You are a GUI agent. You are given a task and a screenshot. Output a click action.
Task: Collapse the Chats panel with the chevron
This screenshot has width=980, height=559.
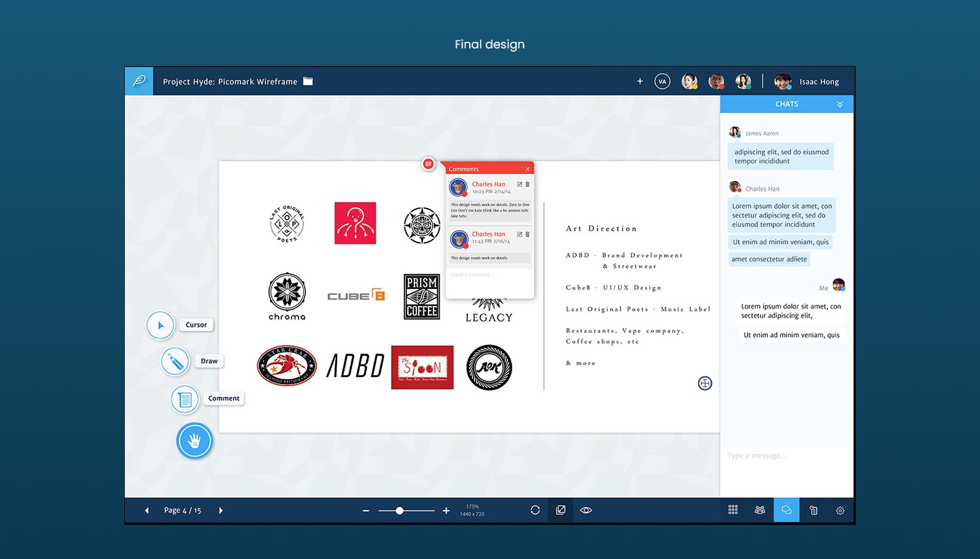coord(840,104)
